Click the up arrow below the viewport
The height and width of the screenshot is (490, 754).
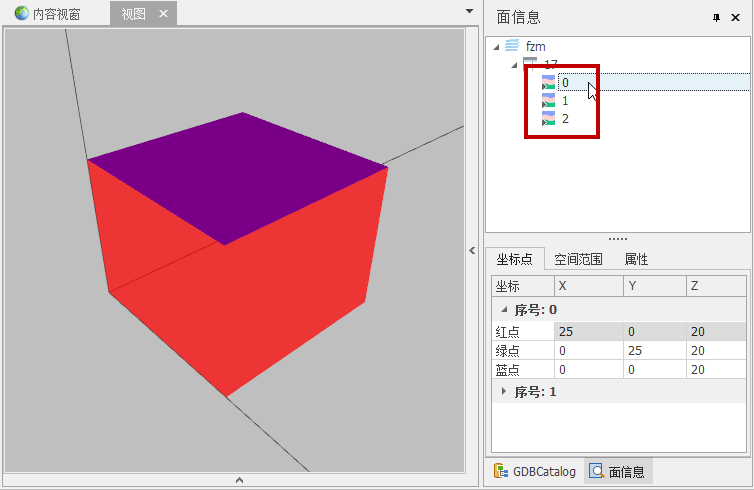tap(238, 481)
